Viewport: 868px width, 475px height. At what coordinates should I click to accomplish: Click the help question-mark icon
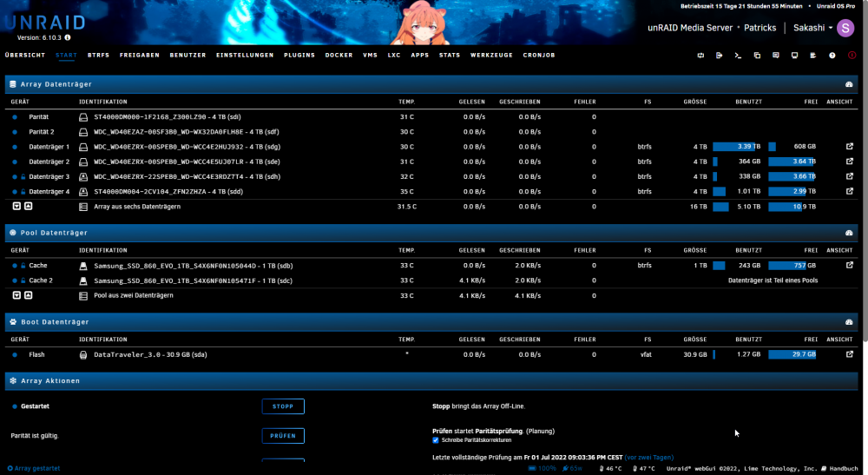tap(832, 56)
